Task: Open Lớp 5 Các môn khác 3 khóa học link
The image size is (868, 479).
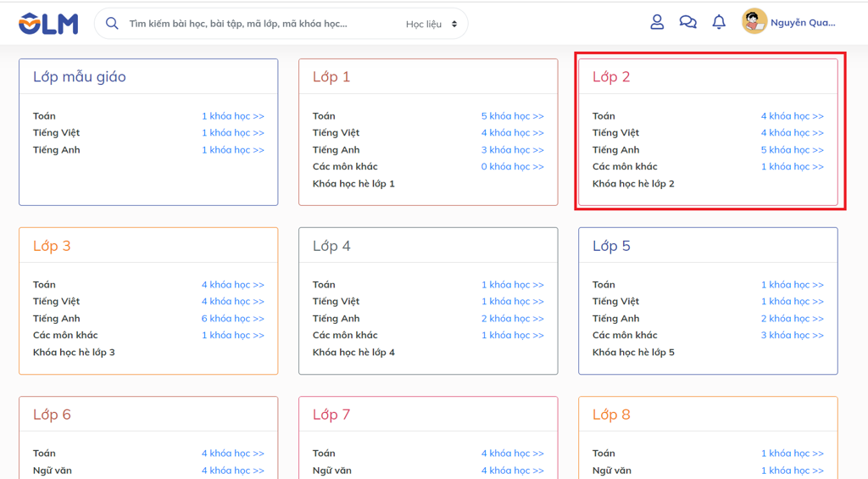Action: 793,335
